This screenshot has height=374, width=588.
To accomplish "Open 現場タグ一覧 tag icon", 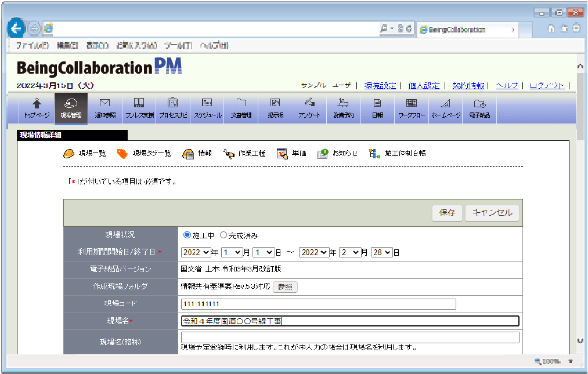I will pyautogui.click(x=122, y=153).
